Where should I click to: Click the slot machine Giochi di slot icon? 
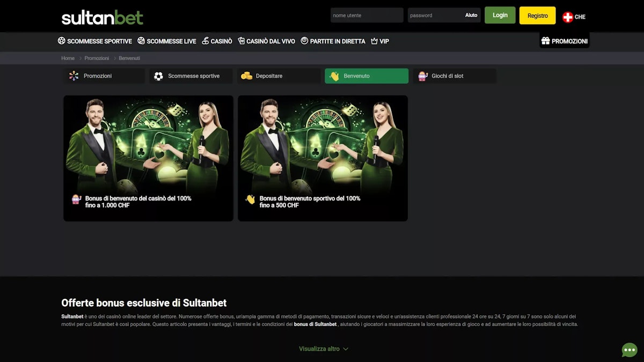coord(422,76)
